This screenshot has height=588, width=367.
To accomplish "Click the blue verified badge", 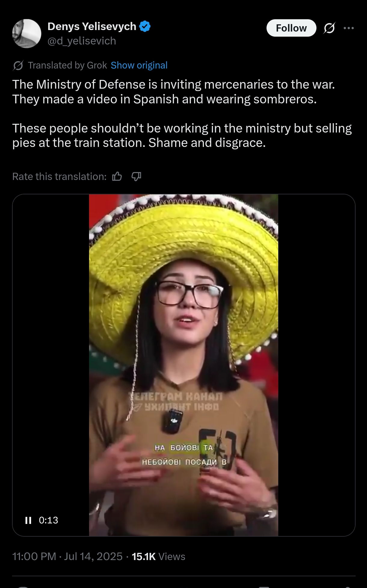I will tap(145, 26).
